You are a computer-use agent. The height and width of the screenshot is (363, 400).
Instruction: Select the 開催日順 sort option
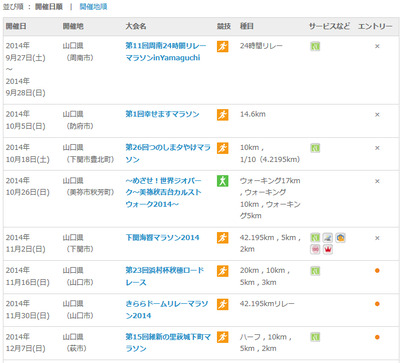[x=49, y=7]
